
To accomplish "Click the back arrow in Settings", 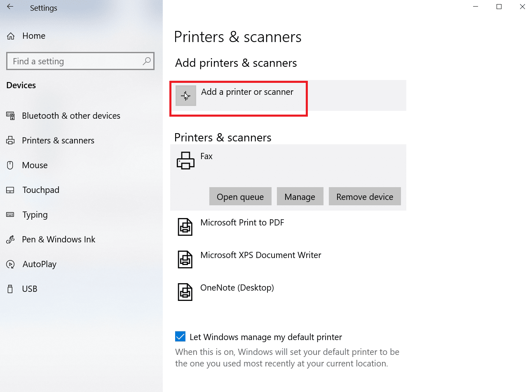I will [10, 7].
